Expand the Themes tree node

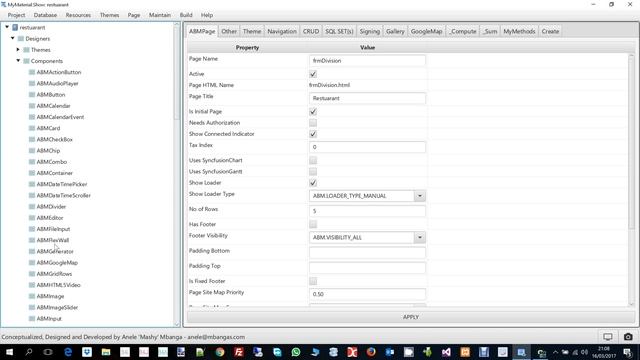pos(18,49)
